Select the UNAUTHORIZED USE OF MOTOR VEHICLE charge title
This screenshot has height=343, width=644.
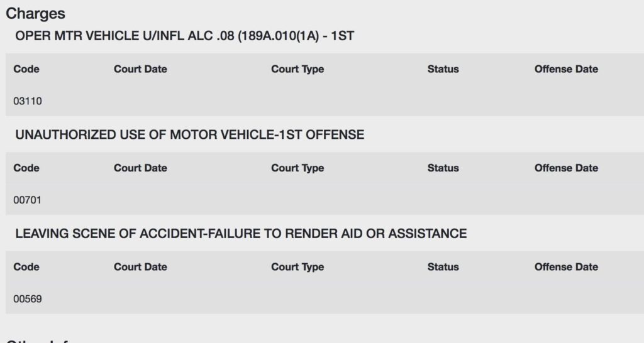click(x=190, y=134)
